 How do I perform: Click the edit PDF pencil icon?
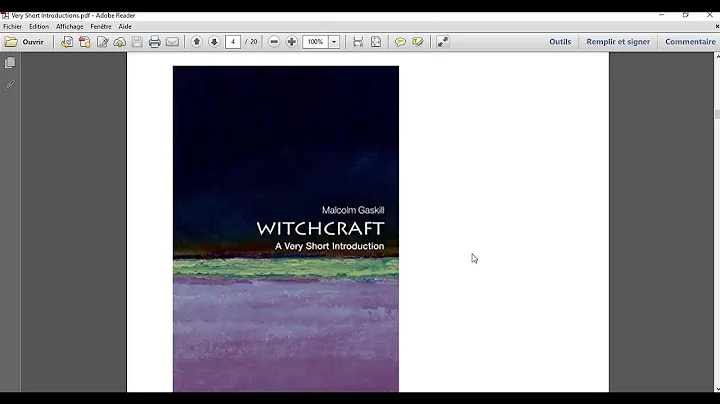tap(102, 42)
